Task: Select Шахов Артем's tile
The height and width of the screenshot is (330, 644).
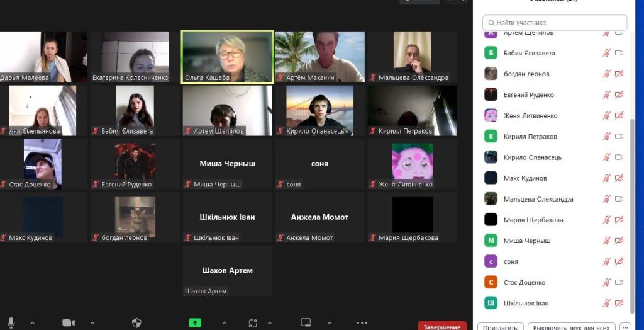Action: pyautogui.click(x=228, y=271)
